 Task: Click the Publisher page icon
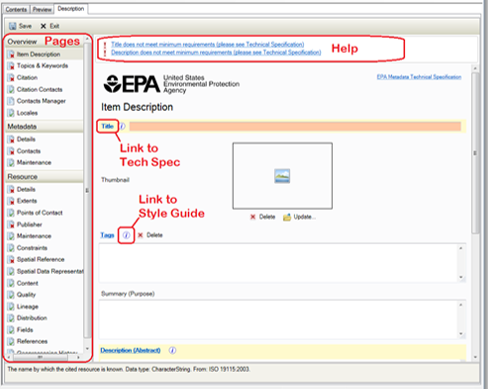(x=11, y=224)
